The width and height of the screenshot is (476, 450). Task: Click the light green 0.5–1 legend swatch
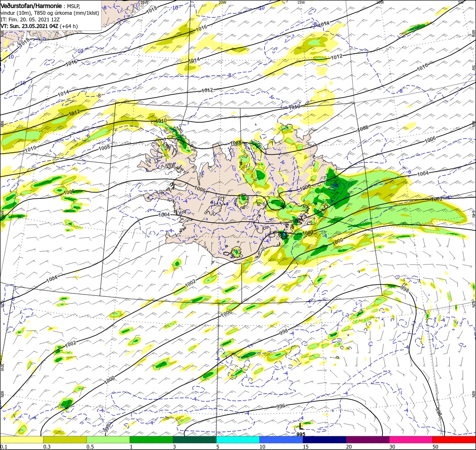[108, 440]
